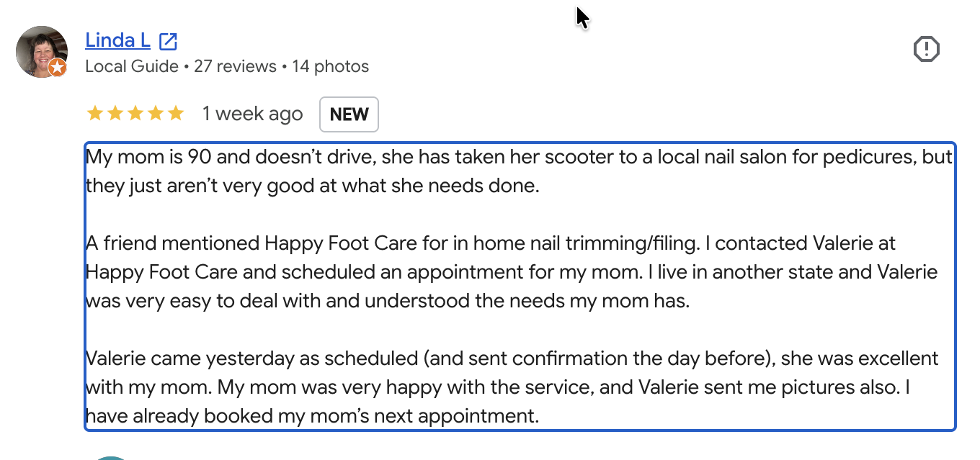The image size is (980, 460).
Task: Open Linda L's reviewer profile link
Action: [x=117, y=40]
